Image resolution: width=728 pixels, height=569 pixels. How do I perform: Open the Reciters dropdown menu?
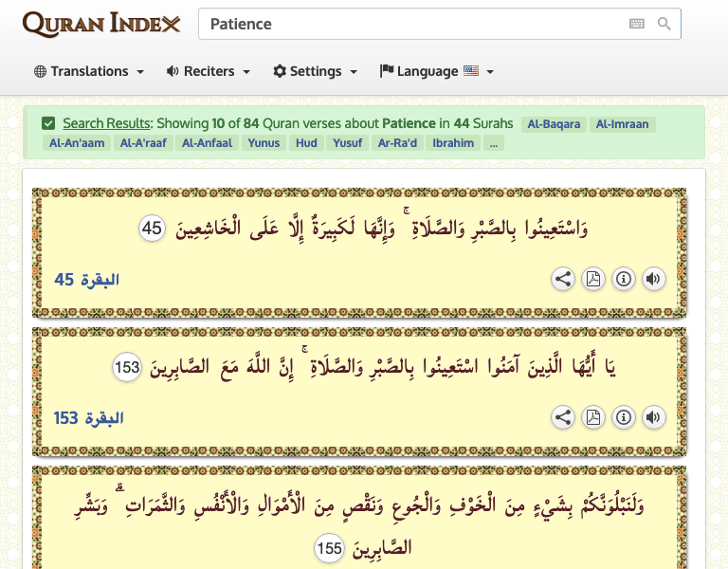[208, 71]
